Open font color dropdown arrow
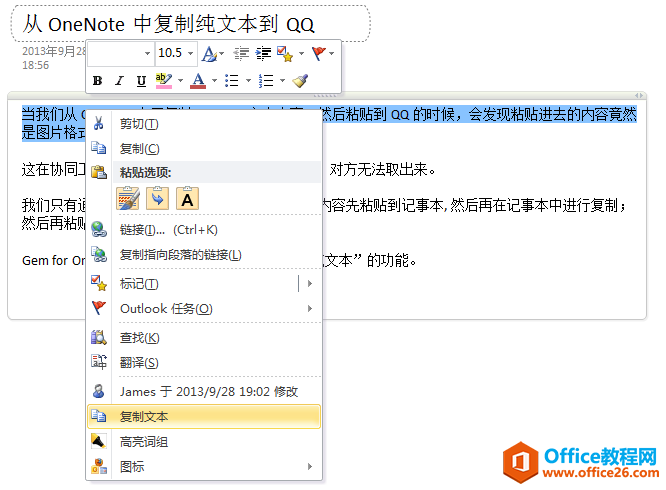Image resolution: width=666 pixels, height=490 pixels. pyautogui.click(x=214, y=81)
